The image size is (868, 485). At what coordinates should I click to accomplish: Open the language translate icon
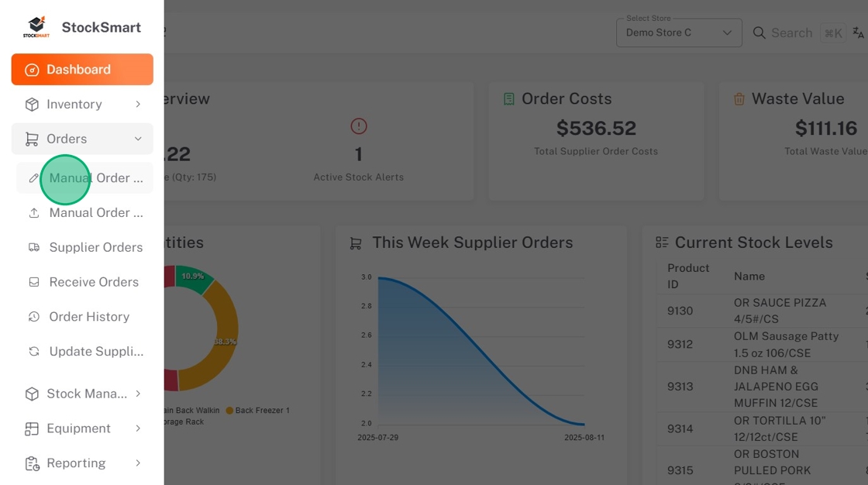[858, 33]
